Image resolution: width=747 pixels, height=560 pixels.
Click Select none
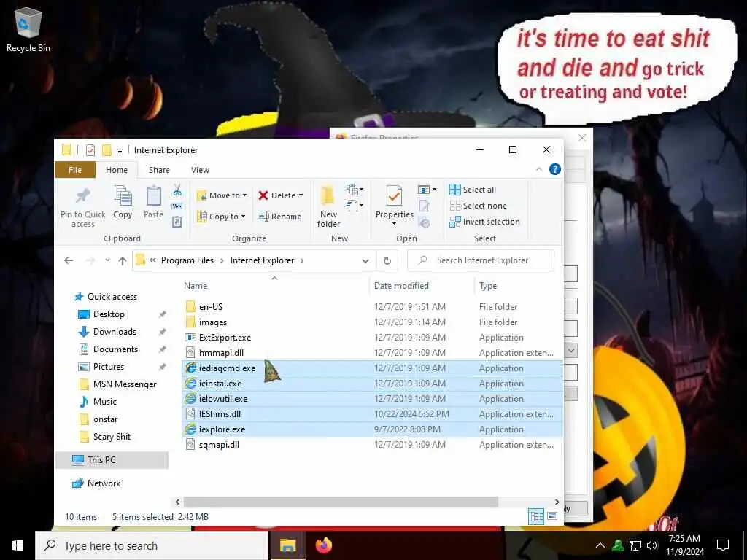pyautogui.click(x=478, y=206)
